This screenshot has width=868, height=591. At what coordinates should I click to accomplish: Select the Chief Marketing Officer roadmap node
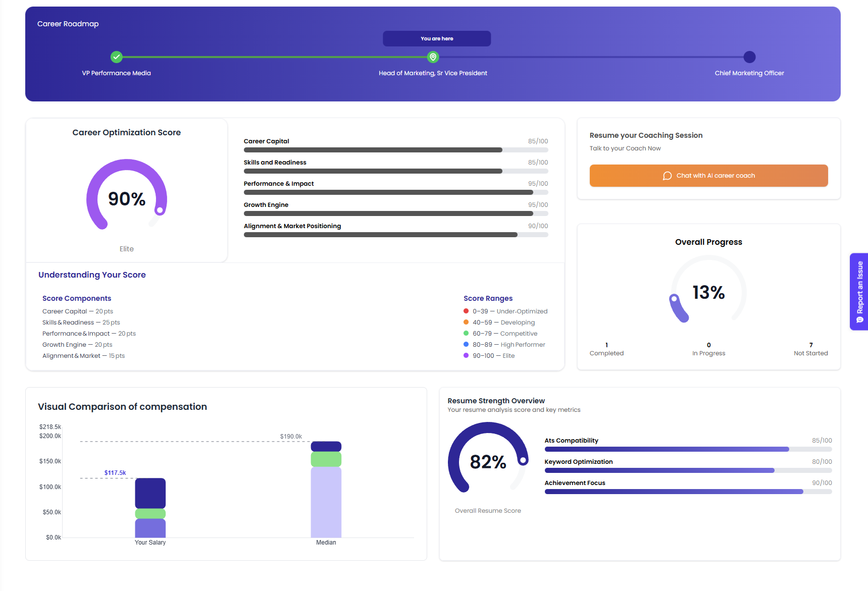click(x=749, y=57)
